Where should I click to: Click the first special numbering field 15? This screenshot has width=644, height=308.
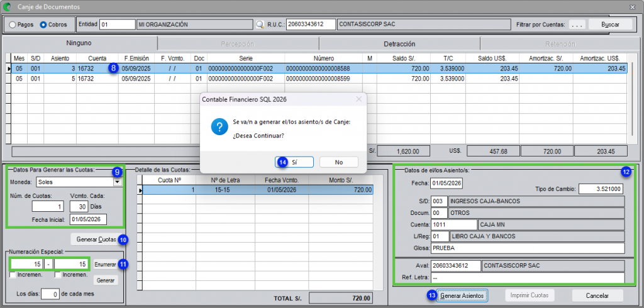pos(27,264)
